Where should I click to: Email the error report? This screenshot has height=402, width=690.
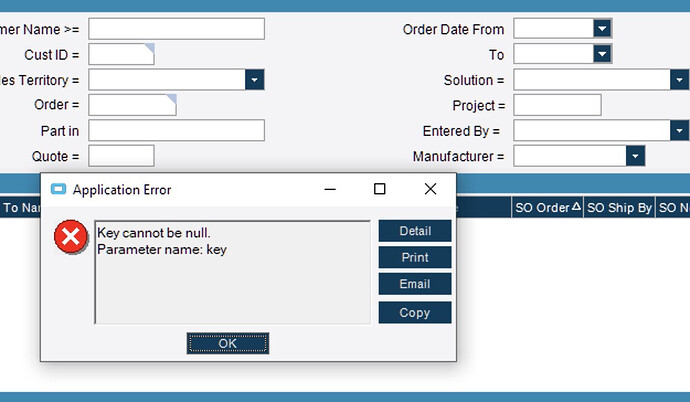[415, 284]
